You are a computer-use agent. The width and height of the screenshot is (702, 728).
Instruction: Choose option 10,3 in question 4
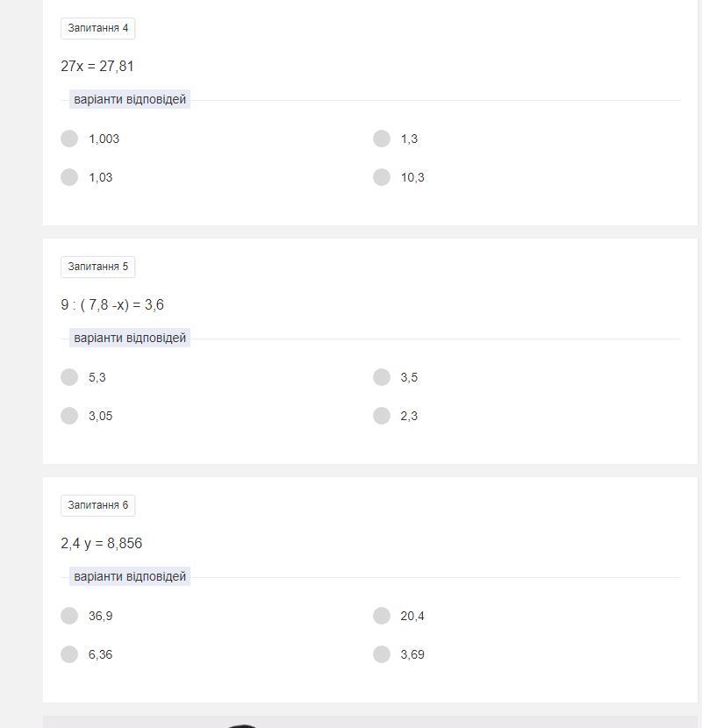[382, 177]
